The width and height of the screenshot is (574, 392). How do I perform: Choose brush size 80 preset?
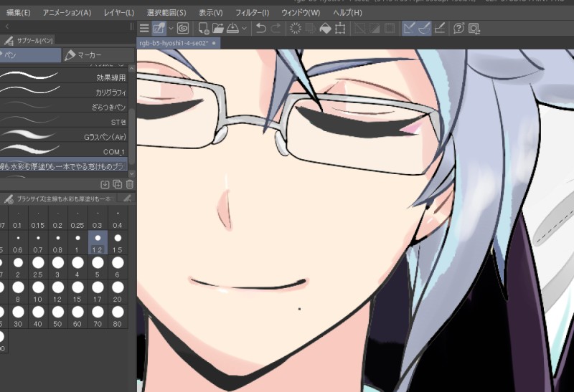click(x=118, y=316)
